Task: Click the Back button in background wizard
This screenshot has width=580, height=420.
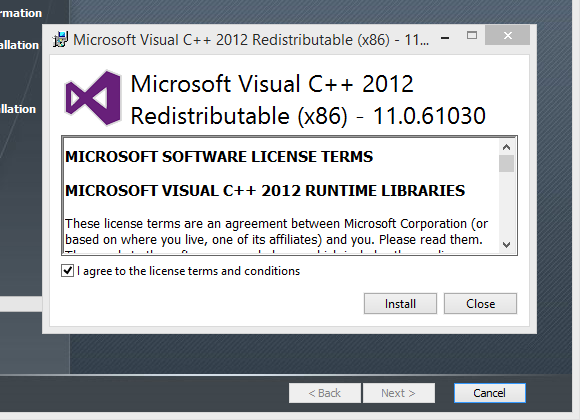Action: (x=325, y=393)
